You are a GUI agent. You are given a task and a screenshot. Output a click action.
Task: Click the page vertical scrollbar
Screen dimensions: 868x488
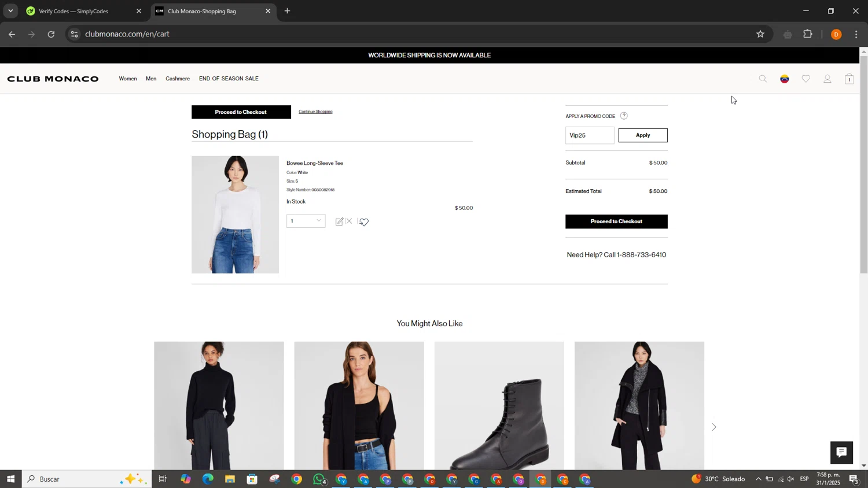click(863, 165)
